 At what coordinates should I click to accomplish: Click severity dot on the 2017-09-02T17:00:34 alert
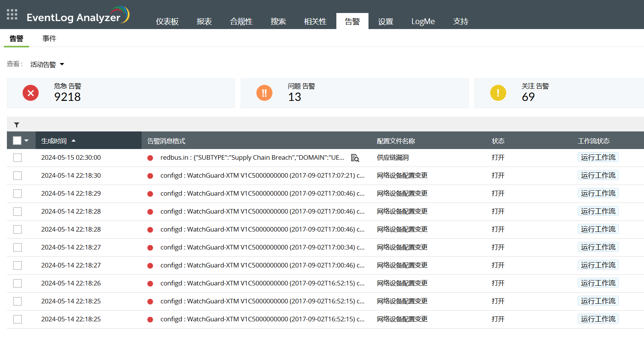point(150,248)
